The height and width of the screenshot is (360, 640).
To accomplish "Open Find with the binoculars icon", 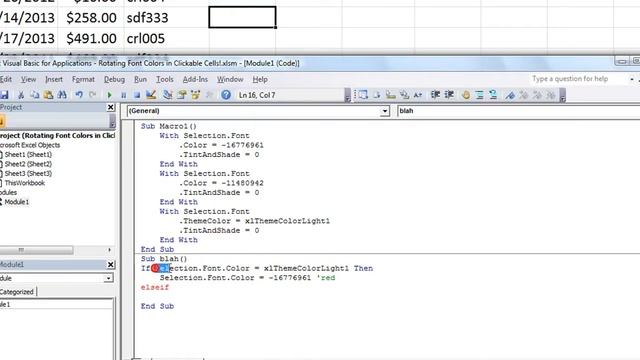I will tap(62, 95).
